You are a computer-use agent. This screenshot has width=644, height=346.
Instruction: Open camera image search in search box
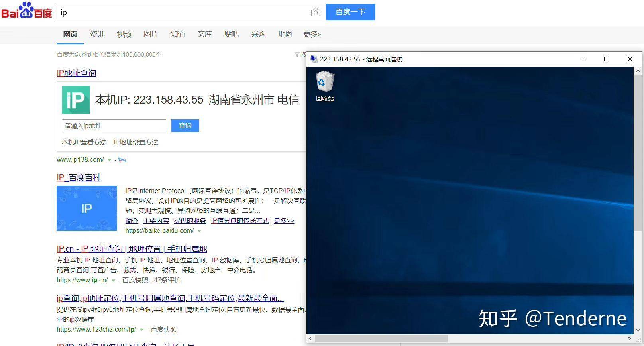[315, 12]
